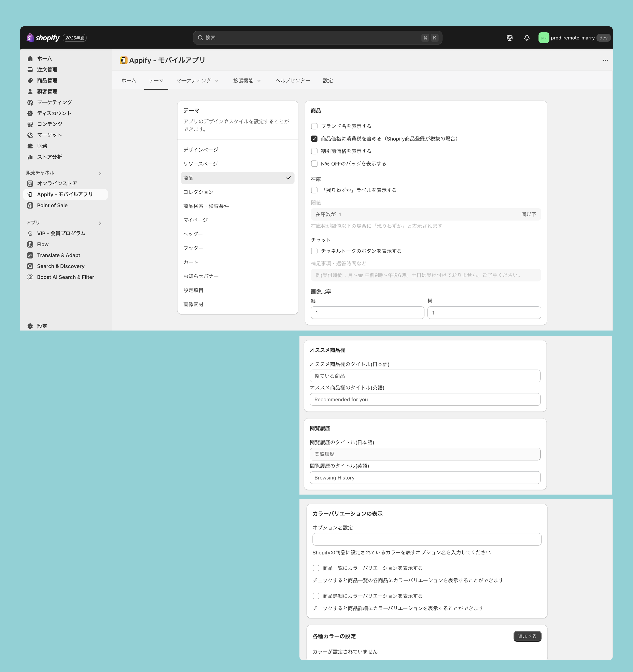The height and width of the screenshot is (672, 633).
Task: Click the Boost AI Search & Filter icon
Action: tap(30, 277)
